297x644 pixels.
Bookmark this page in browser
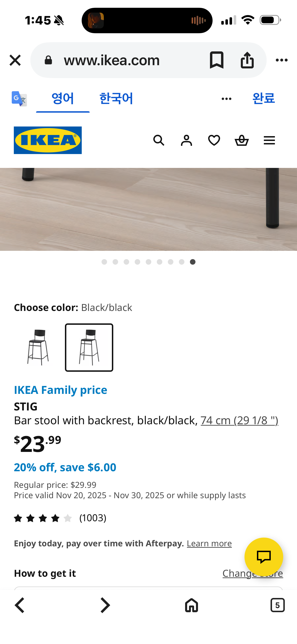(x=216, y=60)
